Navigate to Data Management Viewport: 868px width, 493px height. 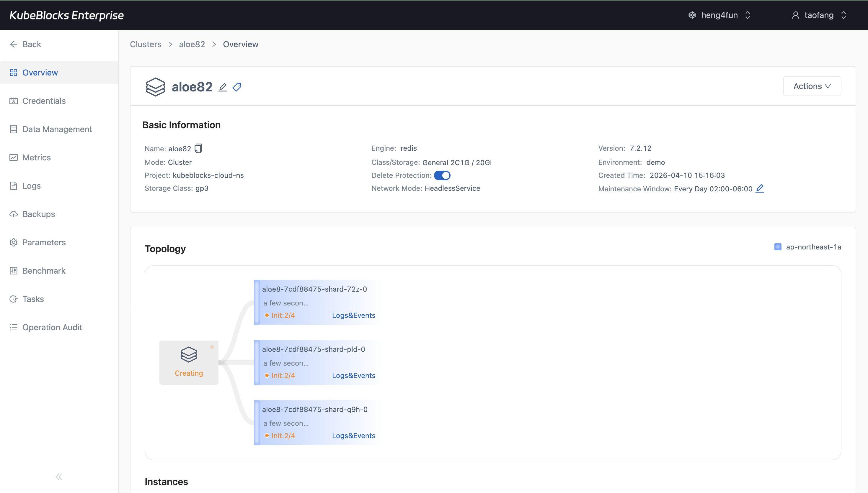(57, 129)
